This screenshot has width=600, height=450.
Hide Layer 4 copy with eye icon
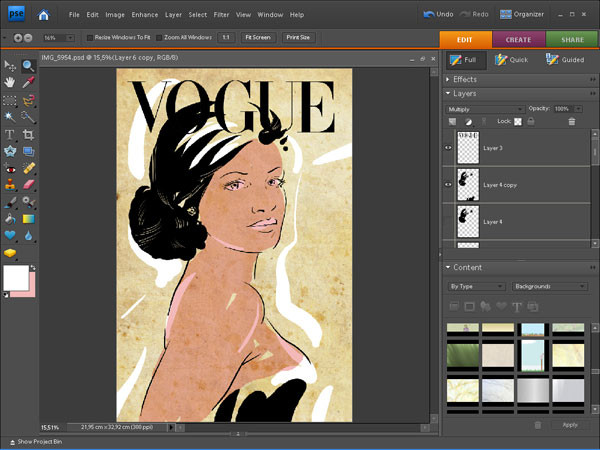tap(448, 185)
